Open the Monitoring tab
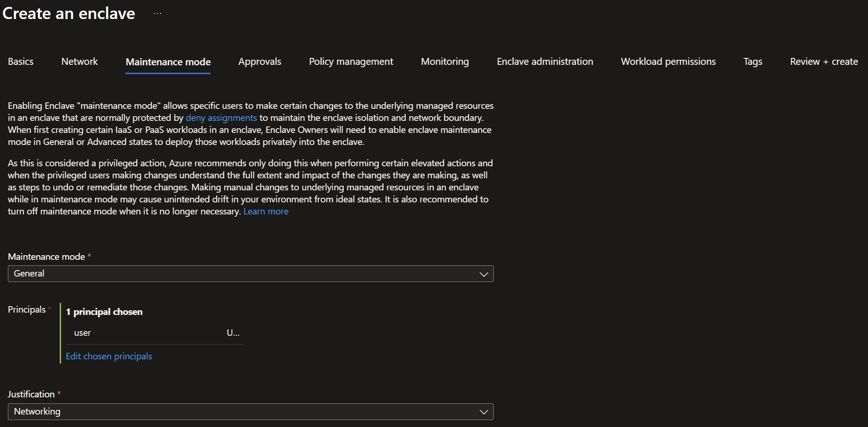The width and height of the screenshot is (868, 427). (445, 62)
